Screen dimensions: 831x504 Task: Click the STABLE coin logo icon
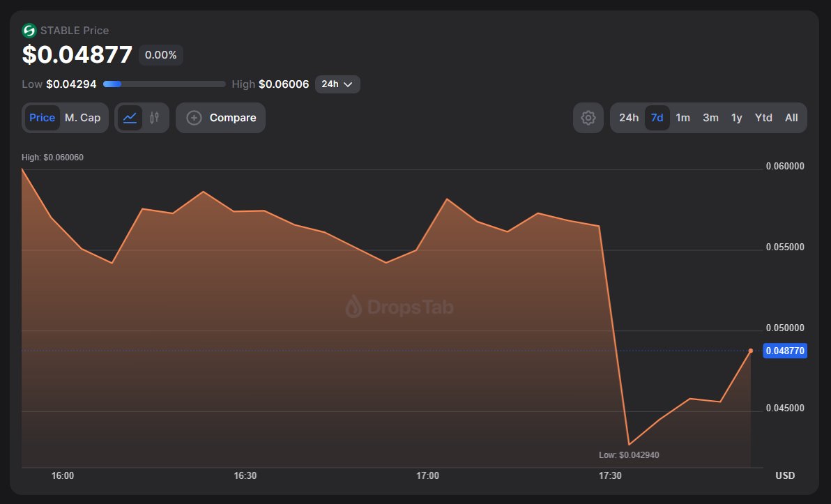click(29, 31)
